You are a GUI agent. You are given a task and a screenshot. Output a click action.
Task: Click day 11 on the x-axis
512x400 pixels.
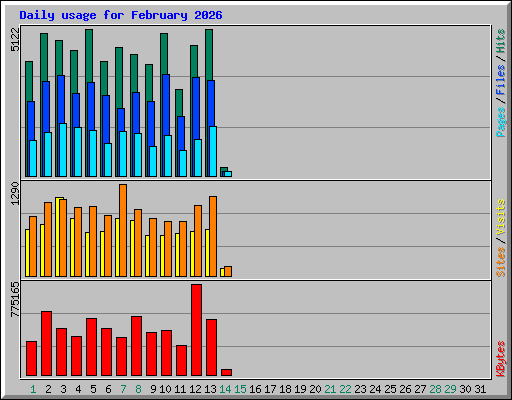pos(180,389)
